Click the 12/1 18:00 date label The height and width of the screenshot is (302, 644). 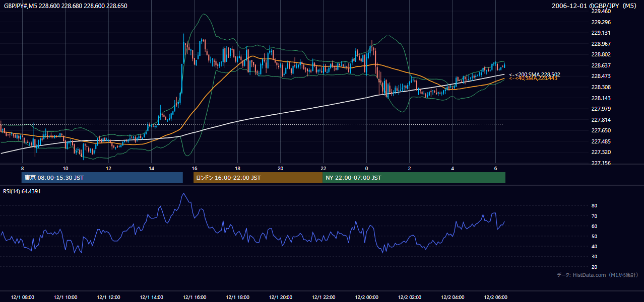coord(237,297)
